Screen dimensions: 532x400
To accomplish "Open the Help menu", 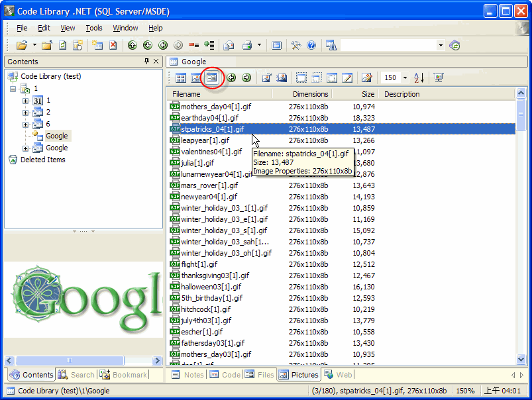I will [x=156, y=28].
